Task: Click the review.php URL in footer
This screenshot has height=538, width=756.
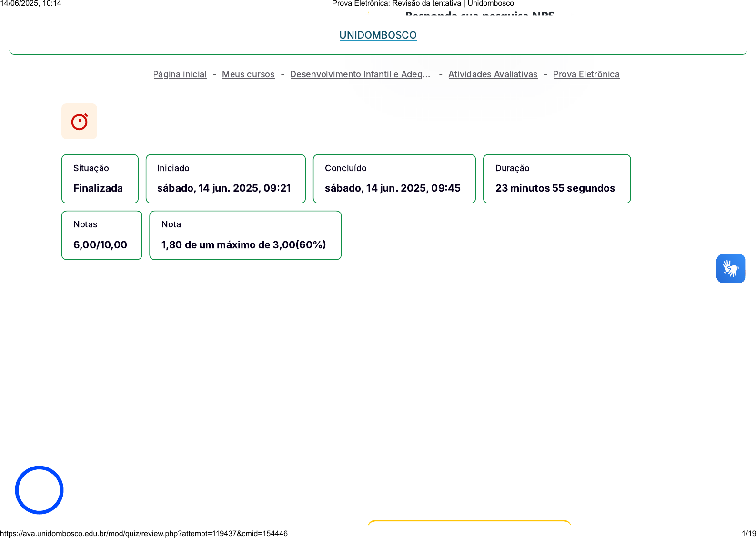Action: 144,534
